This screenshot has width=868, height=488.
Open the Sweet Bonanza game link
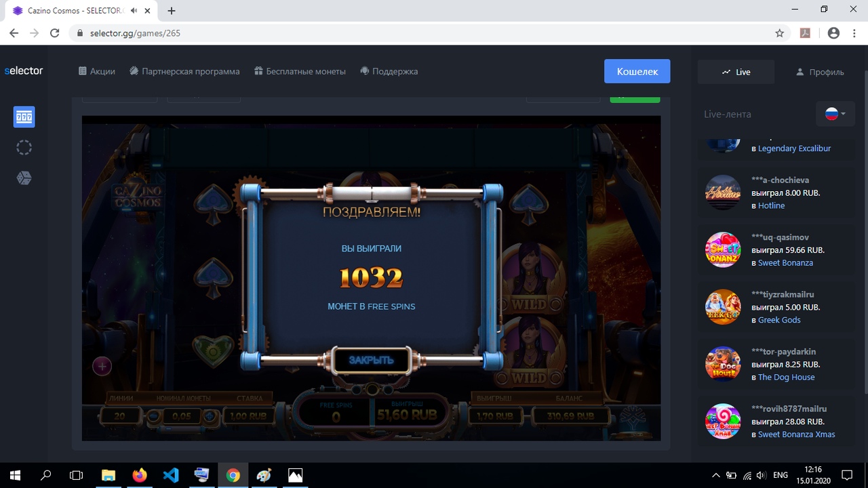785,263
